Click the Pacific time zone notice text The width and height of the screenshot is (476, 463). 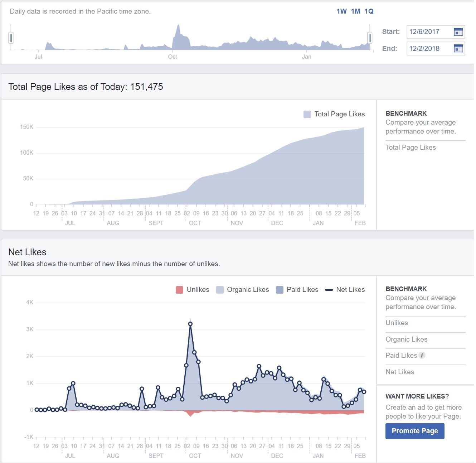tap(80, 11)
